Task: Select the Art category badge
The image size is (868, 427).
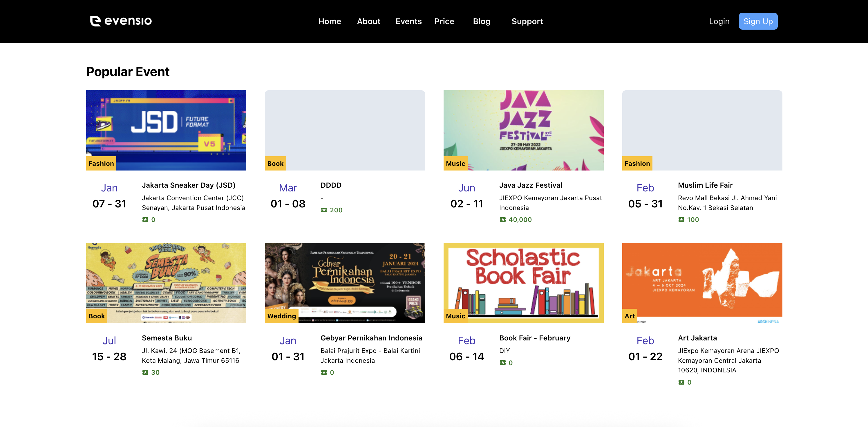Action: [629, 316]
